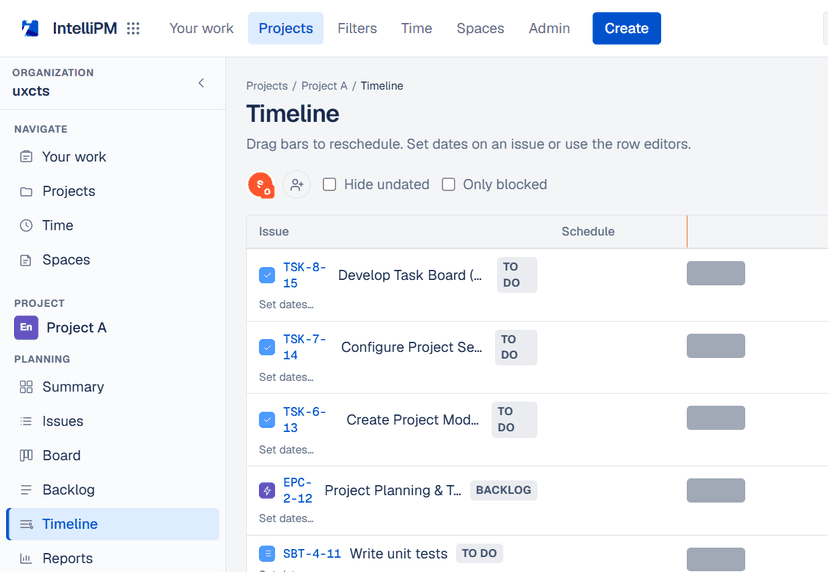The width and height of the screenshot is (828, 572).
Task: Open the Filters menu in top navigation
Action: pyautogui.click(x=357, y=29)
